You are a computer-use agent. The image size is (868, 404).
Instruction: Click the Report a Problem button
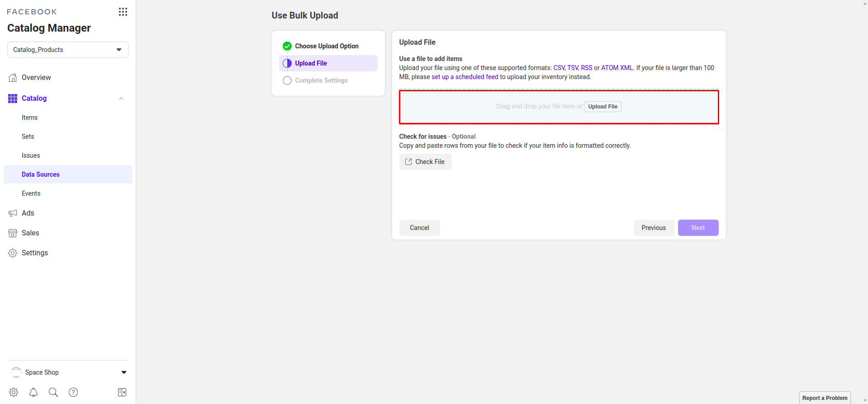[825, 398]
